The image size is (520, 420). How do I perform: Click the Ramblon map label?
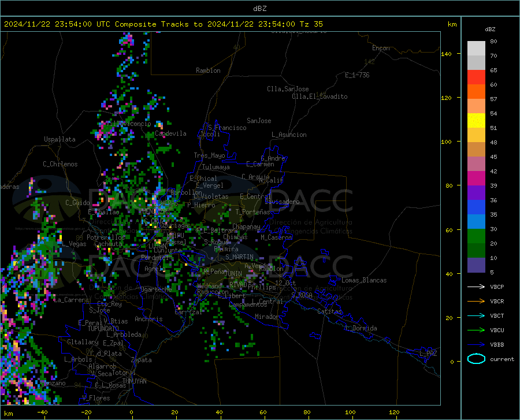coord(208,70)
